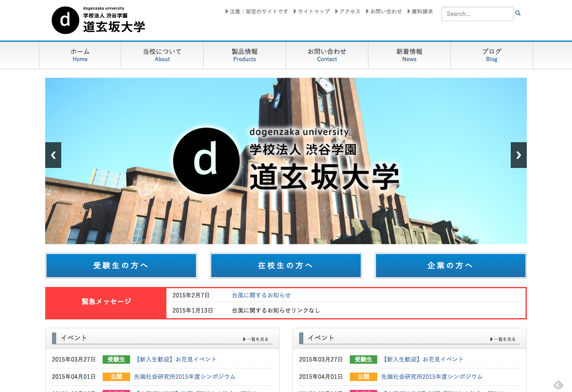Open 先端社会研究所2015年度シンポジウム in left panel
Screen dimensions: 572x392
[185, 376]
